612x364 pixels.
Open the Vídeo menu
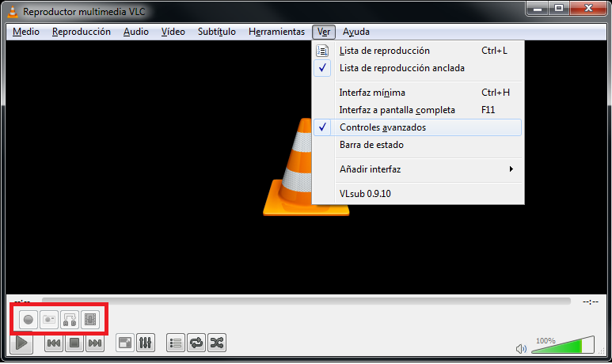coord(173,32)
